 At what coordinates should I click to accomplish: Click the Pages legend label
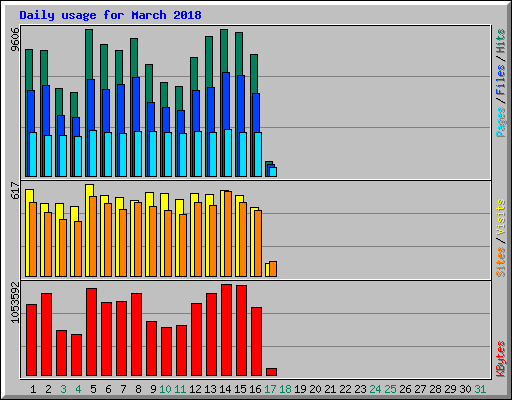tap(500, 122)
